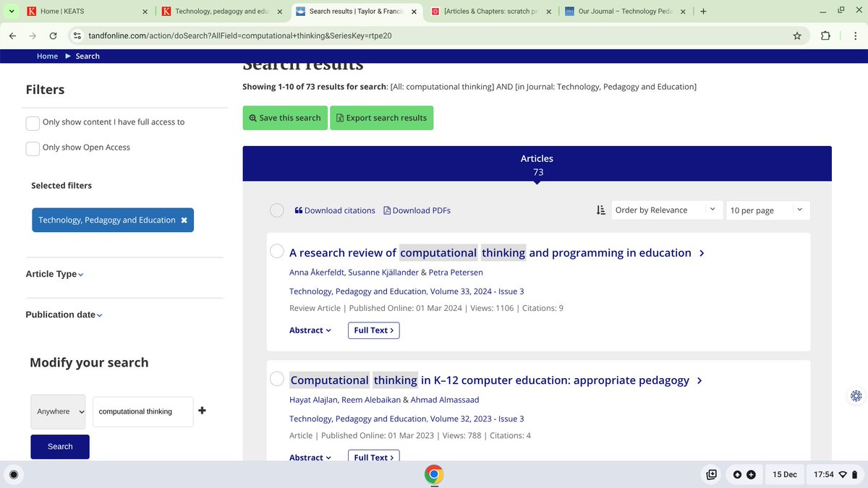The height and width of the screenshot is (488, 868).
Task: Open Computational thinking in K–12 article title
Action: pos(490,380)
